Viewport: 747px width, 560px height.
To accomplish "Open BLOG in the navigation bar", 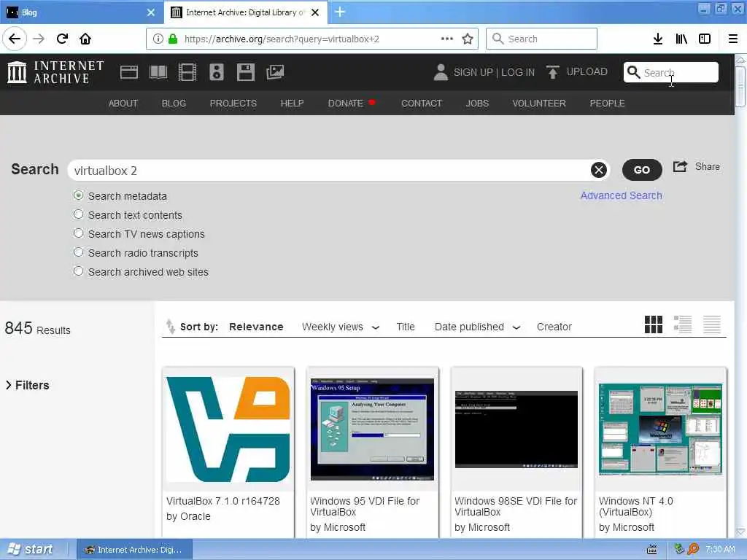I will click(x=174, y=104).
